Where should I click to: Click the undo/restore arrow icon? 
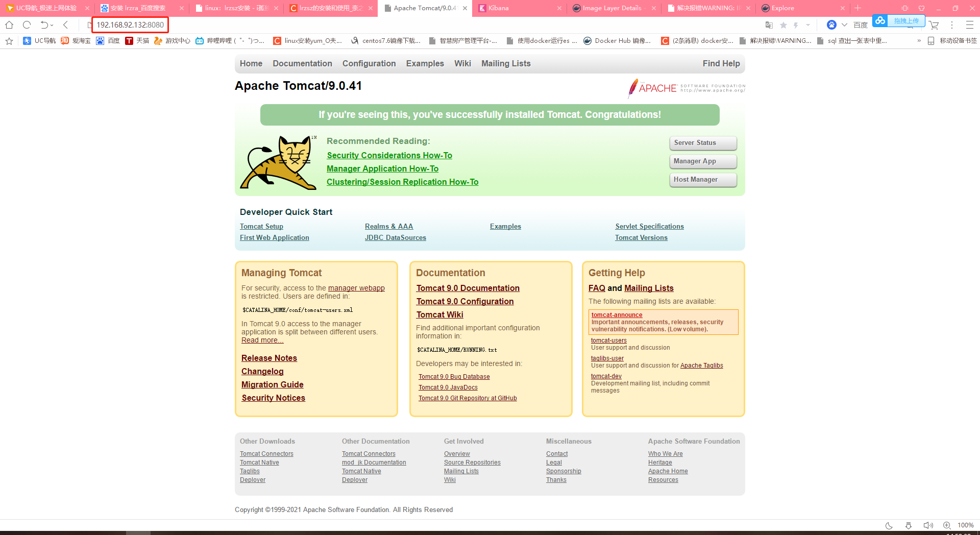tap(44, 25)
